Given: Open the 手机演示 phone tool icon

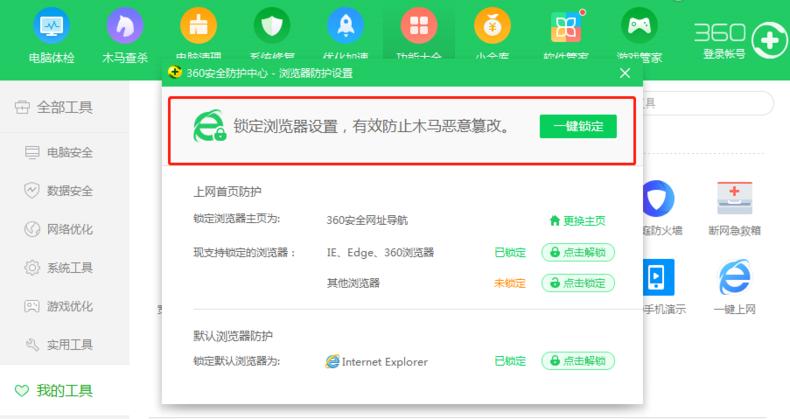Looking at the screenshot, I should click(x=659, y=277).
